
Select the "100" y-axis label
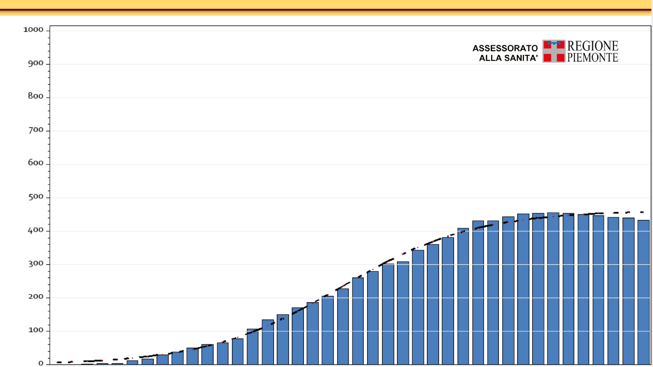pos(36,330)
